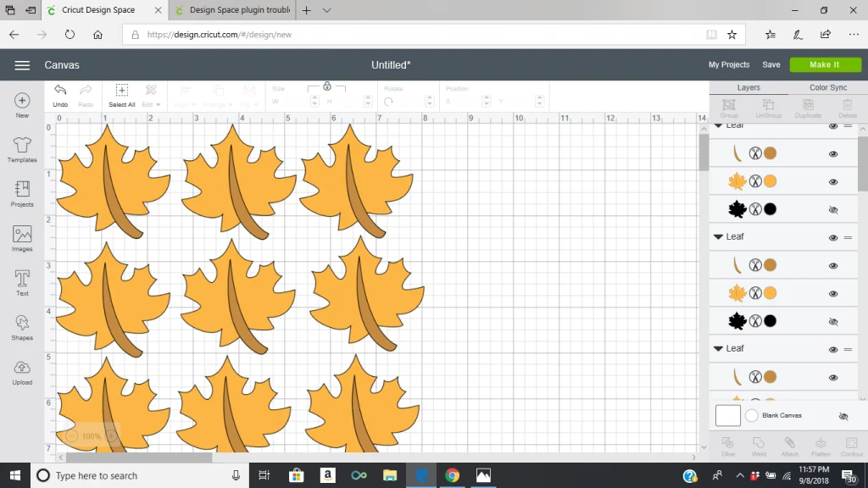Viewport: 868px width, 488px height.
Task: Switch to the Color Sync tab
Action: tap(827, 87)
